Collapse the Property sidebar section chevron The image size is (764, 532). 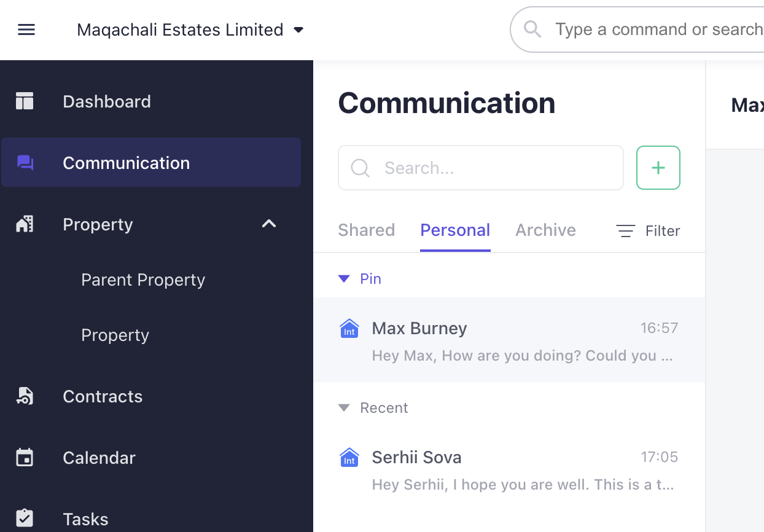coord(269,224)
